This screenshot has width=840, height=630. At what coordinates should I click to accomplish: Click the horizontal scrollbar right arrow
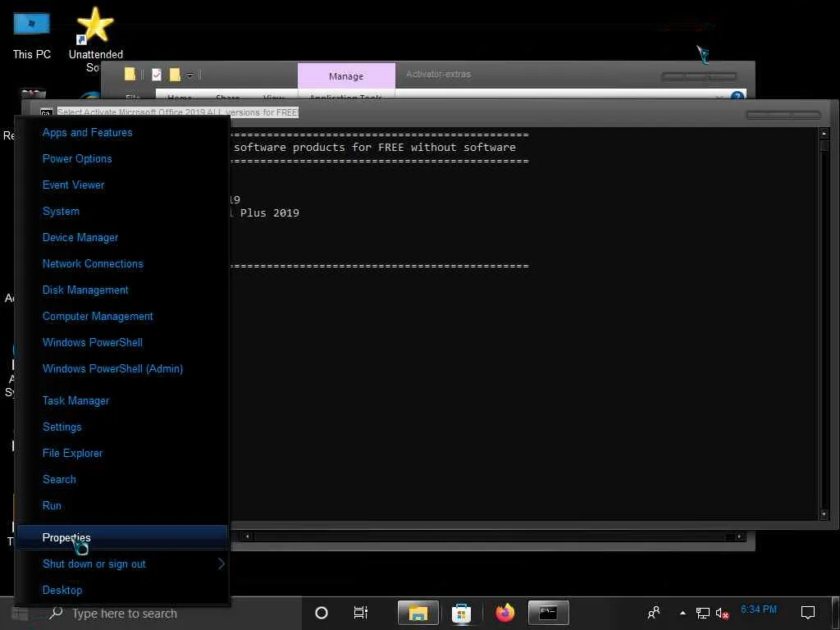click(x=739, y=536)
